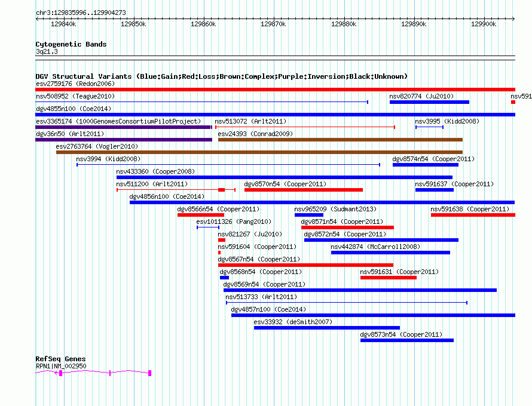Image resolution: width=532 pixels, height=406 pixels.
Task: Click the blue bar under esv33932
Action: coord(327,328)
